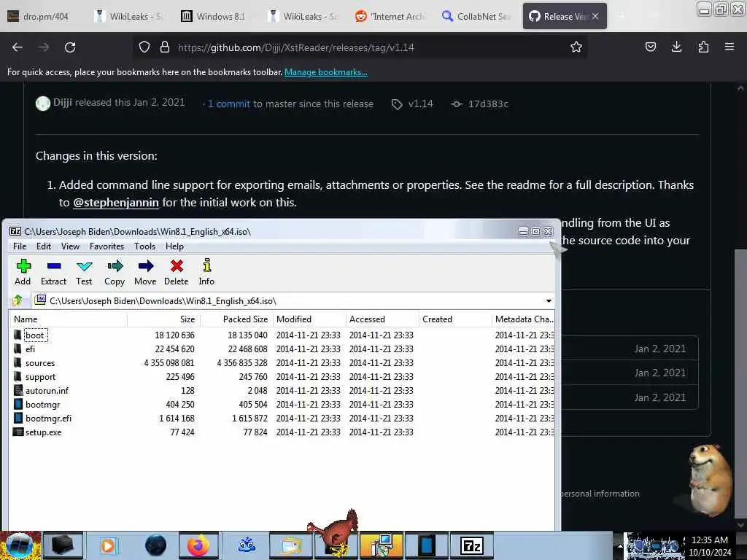This screenshot has width=747, height=560.
Task: Sort by Created column header
Action: point(455,319)
